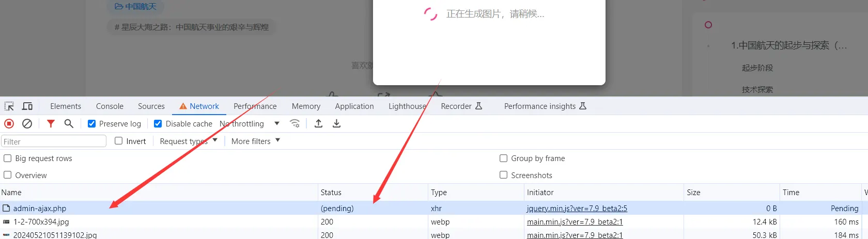This screenshot has height=239, width=868.
Task: Click the 50.3 kB size cell
Action: tap(765, 235)
